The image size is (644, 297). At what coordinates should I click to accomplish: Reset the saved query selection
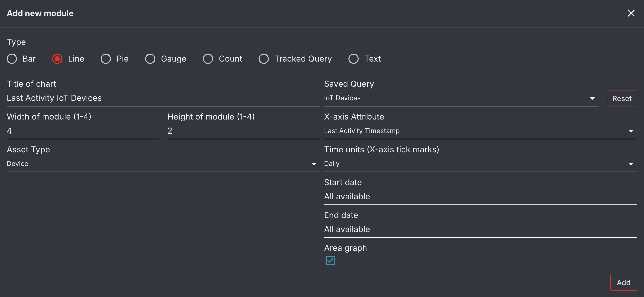pos(622,98)
